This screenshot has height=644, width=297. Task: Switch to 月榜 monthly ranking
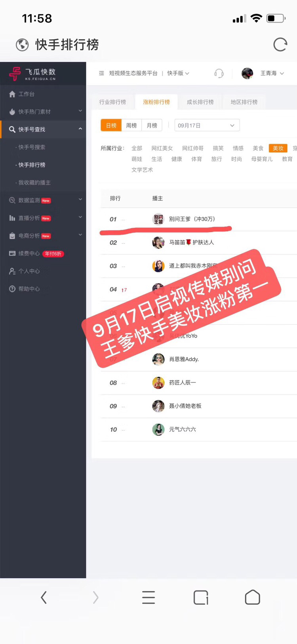(x=152, y=125)
